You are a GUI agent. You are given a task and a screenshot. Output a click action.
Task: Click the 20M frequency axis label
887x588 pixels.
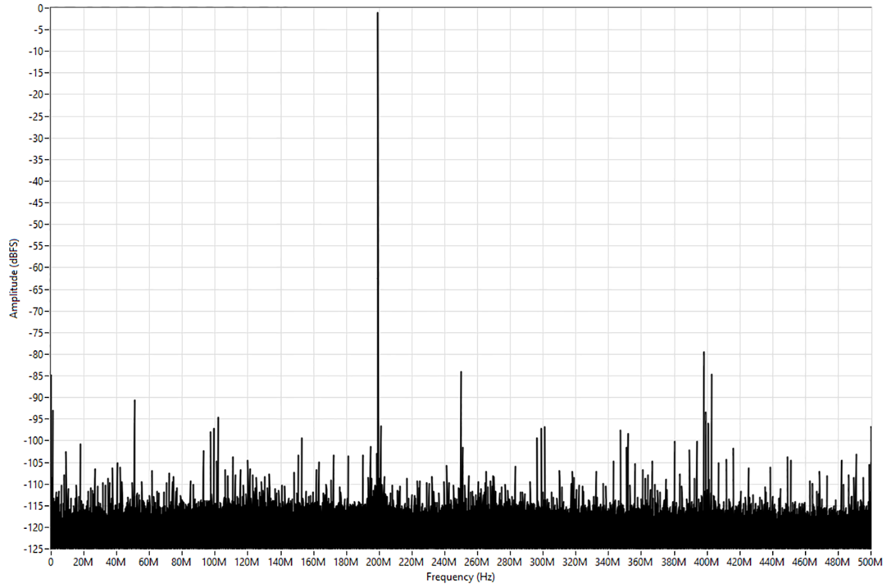click(x=83, y=563)
